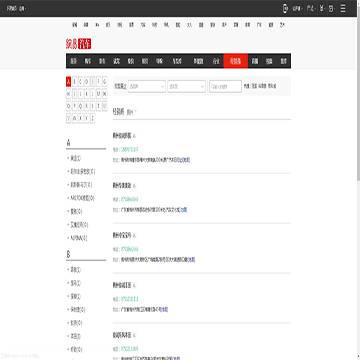Click the fourth dealer name heading
The image size is (360, 360).
click(x=122, y=285)
